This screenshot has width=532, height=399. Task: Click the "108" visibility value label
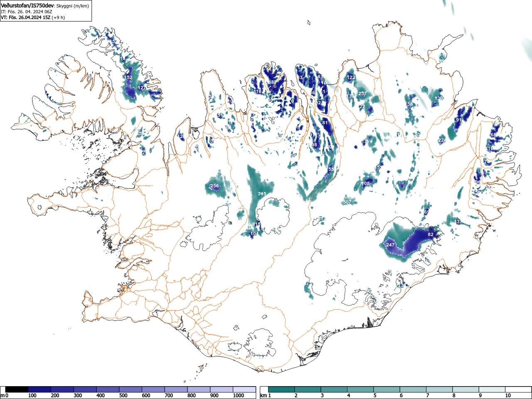(x=366, y=184)
